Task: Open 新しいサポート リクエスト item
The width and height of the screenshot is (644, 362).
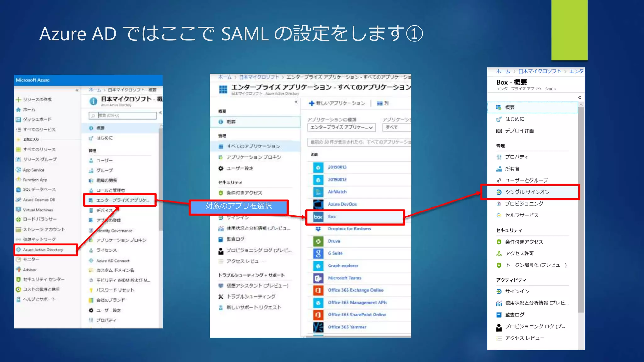Action: [x=254, y=307]
